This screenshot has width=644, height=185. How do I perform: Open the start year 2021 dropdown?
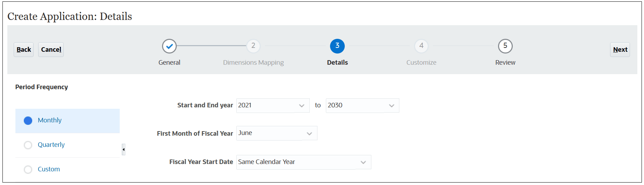point(273,105)
